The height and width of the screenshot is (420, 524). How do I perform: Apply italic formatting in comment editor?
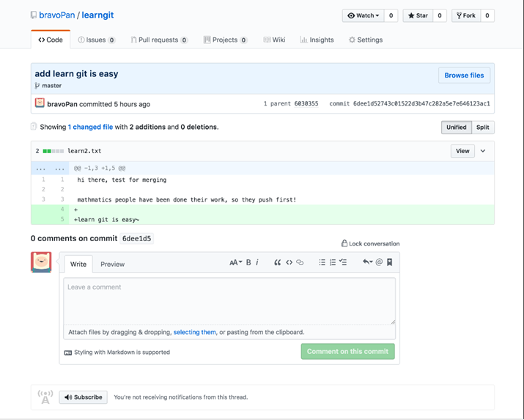(x=257, y=262)
